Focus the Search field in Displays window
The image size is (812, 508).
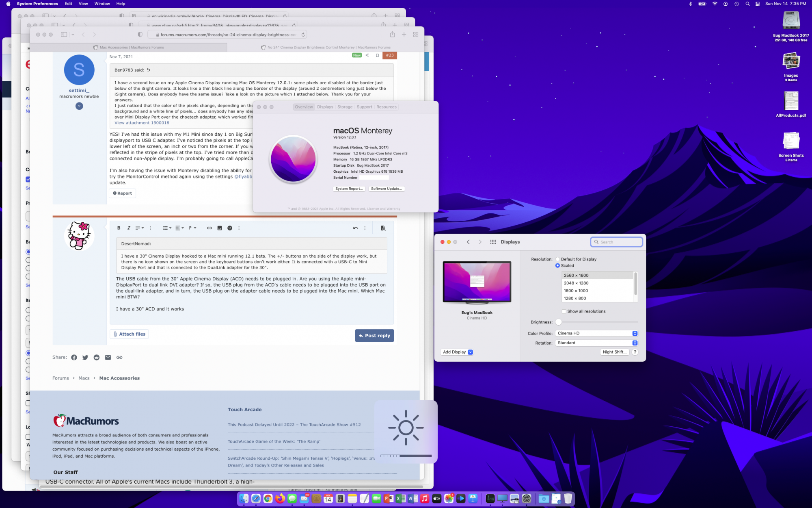pos(616,242)
